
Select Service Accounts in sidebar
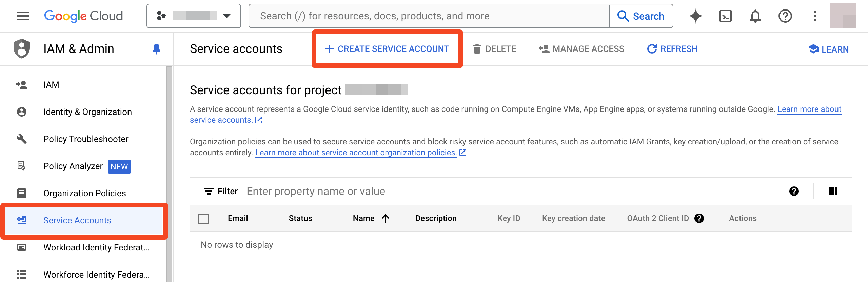point(83,220)
